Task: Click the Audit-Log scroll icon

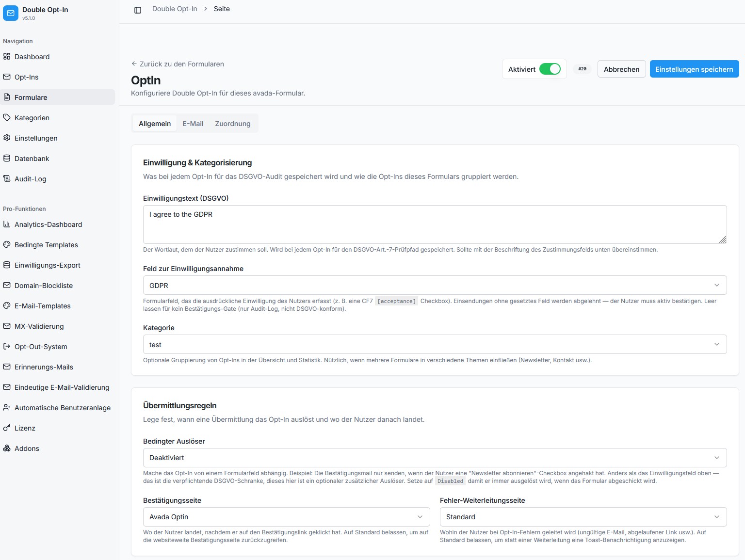Action: pos(7,178)
